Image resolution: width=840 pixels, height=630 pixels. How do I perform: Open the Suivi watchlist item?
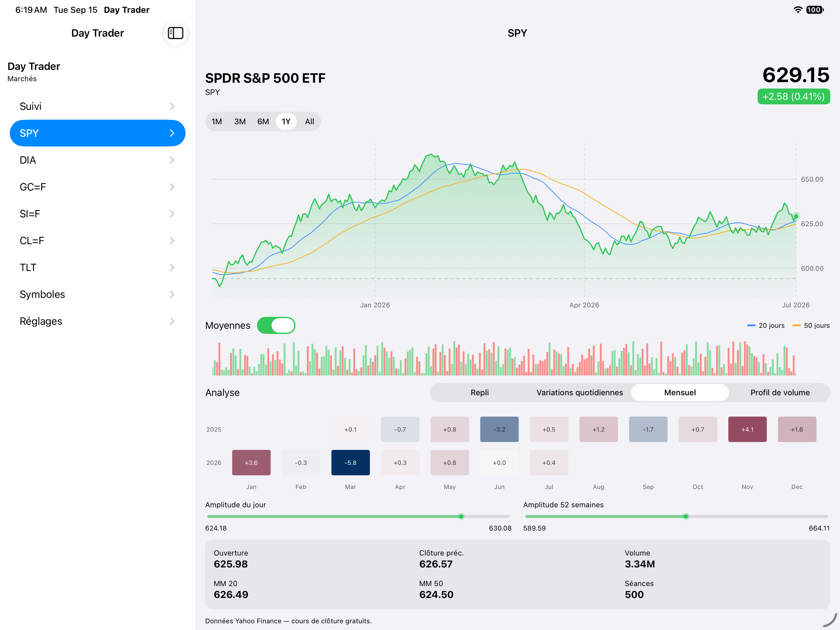pos(98,106)
